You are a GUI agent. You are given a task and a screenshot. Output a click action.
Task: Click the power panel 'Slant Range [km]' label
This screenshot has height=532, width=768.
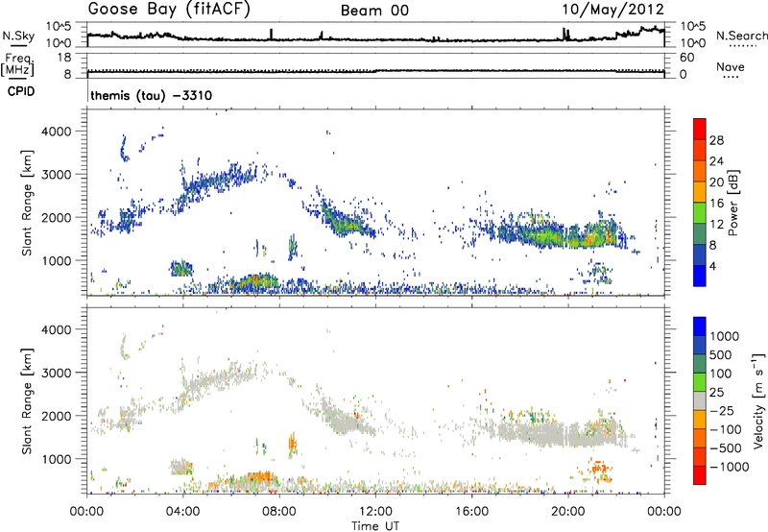pyautogui.click(x=27, y=203)
